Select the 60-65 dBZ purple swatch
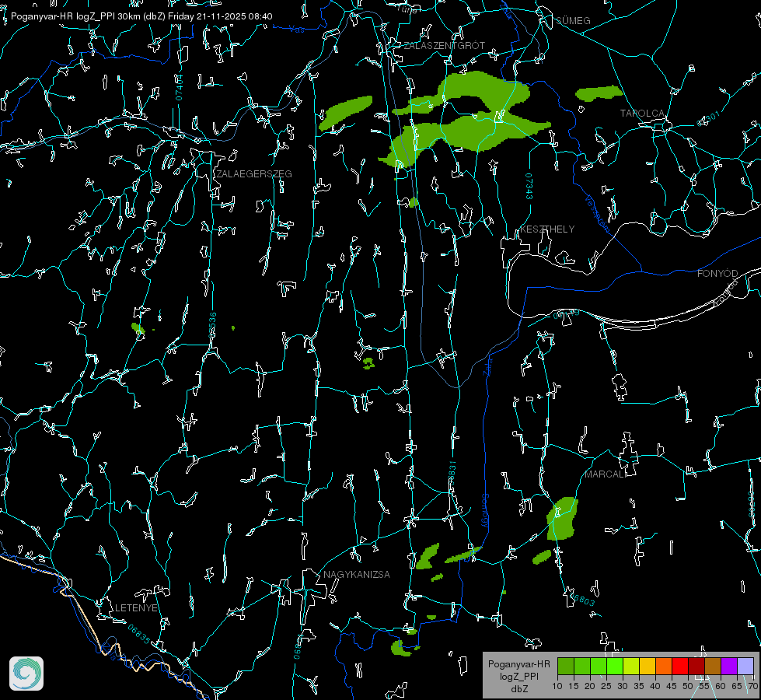Image resolution: width=761 pixels, height=700 pixels. [729, 666]
